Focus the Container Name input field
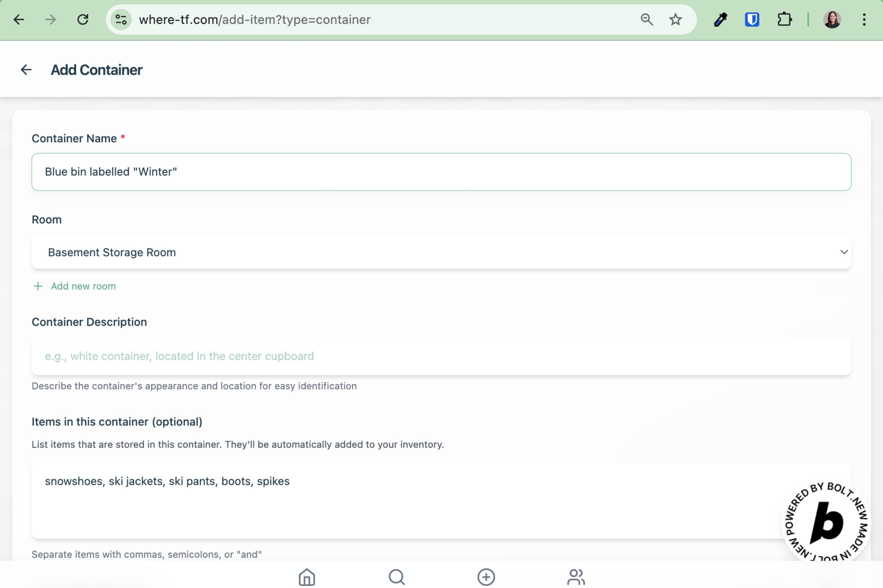This screenshot has height=588, width=883. [441, 172]
